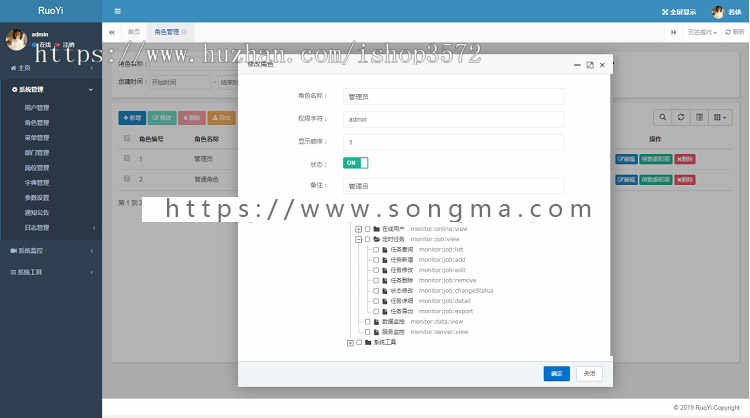This screenshot has height=418, width=750.
Task: Expand the 在线用户 tree node
Action: [358, 229]
